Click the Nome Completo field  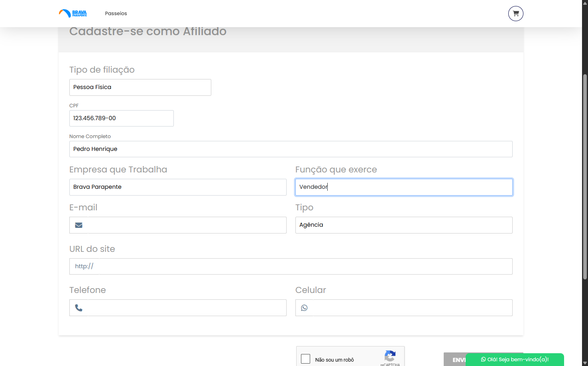point(291,149)
